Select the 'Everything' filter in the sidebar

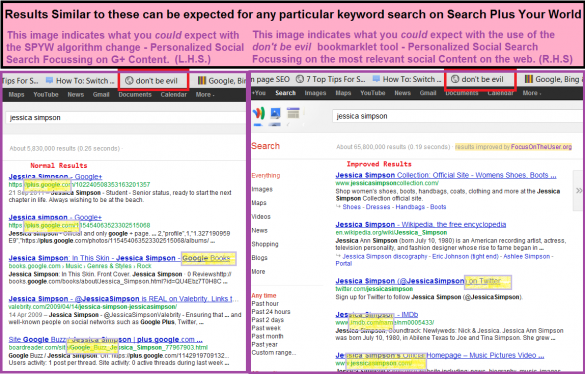(266, 175)
